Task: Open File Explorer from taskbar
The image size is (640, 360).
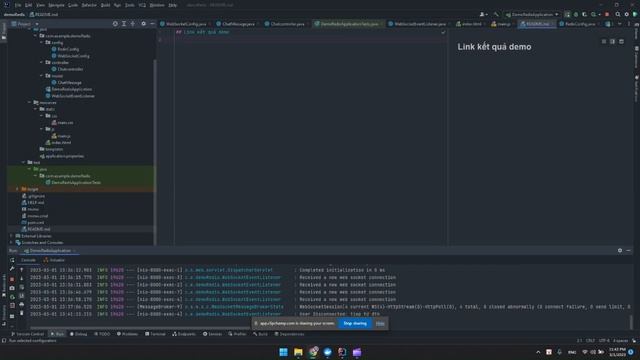Action: click(298, 352)
